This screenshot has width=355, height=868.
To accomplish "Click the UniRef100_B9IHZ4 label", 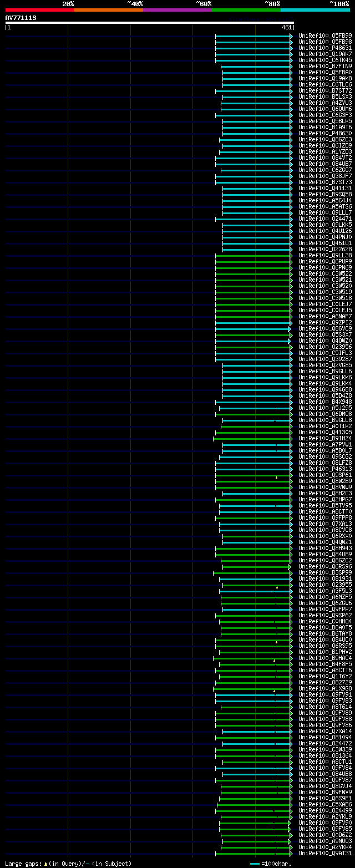I will pyautogui.click(x=324, y=439).
